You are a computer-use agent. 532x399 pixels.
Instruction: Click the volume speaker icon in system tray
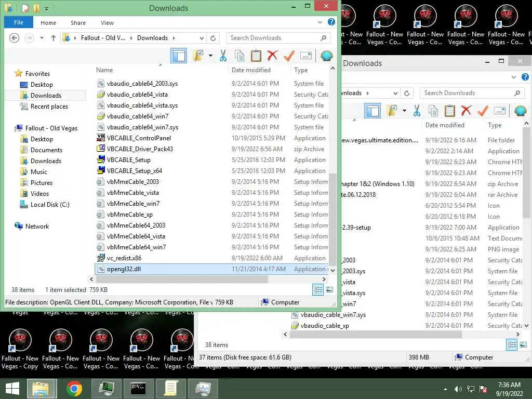pos(458,389)
